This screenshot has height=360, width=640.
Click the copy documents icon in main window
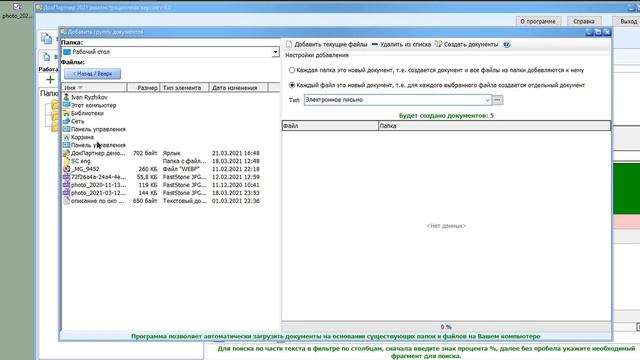[47, 38]
